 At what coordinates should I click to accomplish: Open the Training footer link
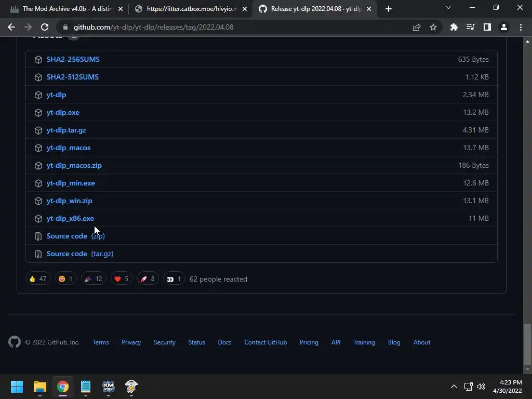pos(364,342)
